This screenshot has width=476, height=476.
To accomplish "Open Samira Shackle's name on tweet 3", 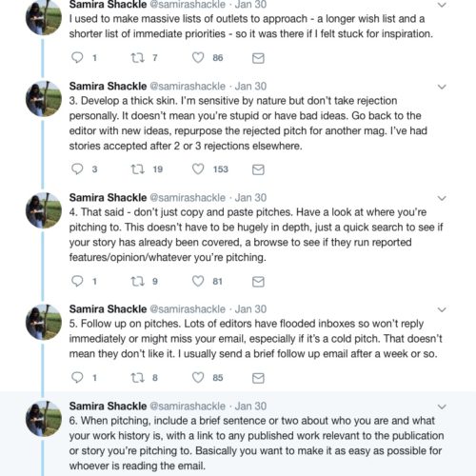I will pyautogui.click(x=108, y=86).
